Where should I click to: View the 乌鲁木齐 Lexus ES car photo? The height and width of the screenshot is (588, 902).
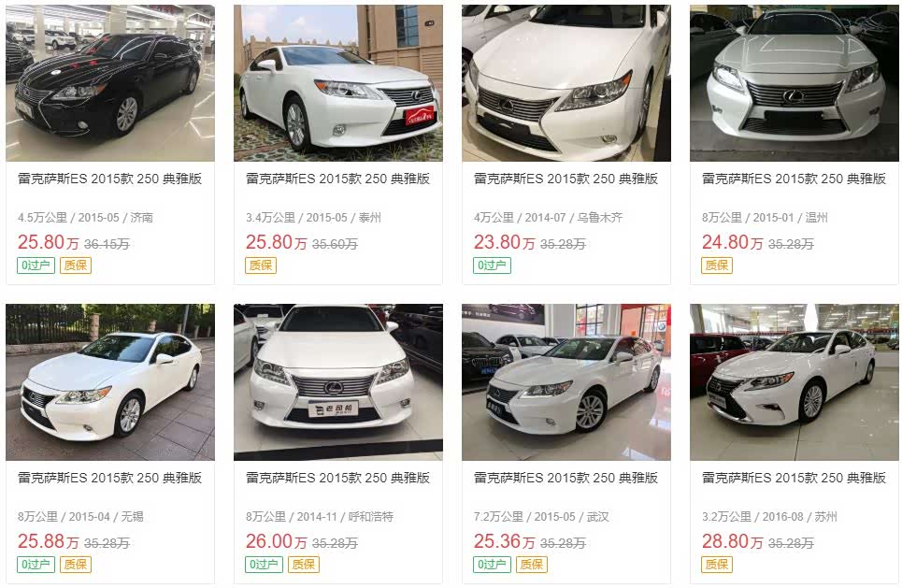tap(566, 83)
